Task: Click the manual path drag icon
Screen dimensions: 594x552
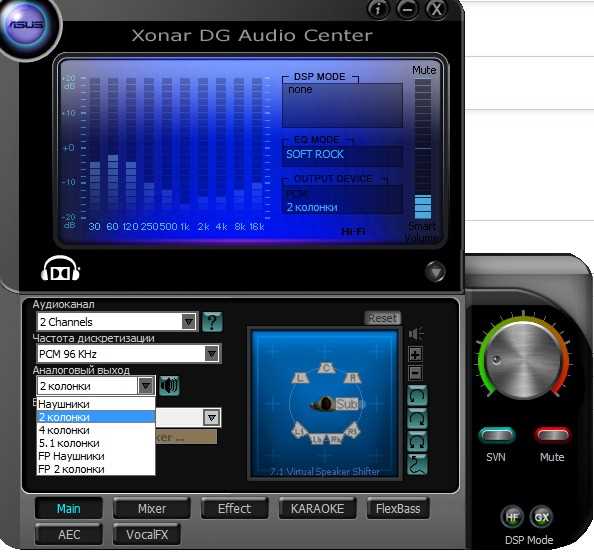Action: (417, 464)
